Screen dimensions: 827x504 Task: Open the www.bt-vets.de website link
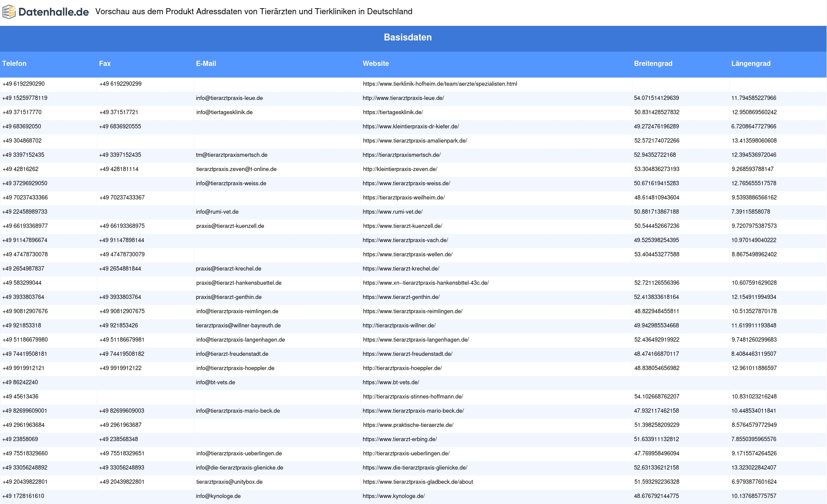(x=391, y=383)
